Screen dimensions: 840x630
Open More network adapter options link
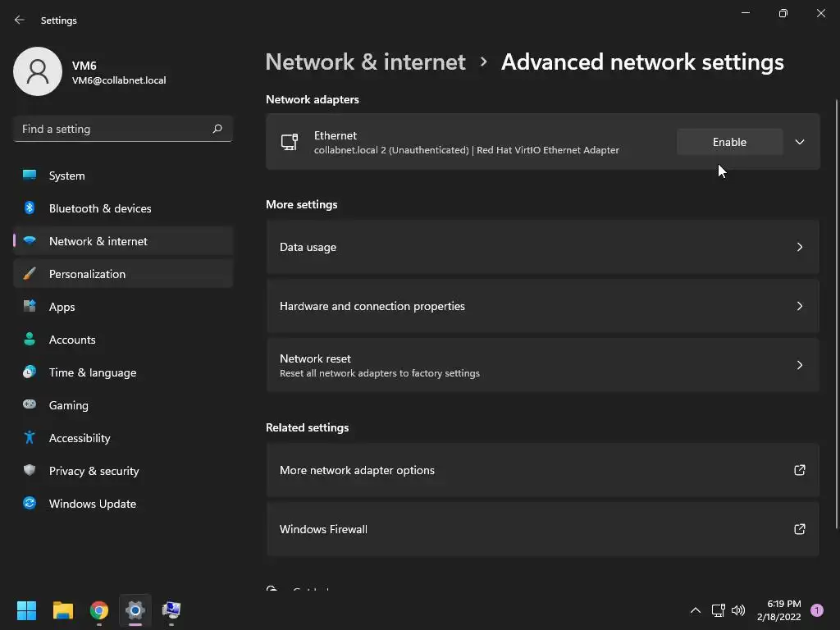(542, 470)
